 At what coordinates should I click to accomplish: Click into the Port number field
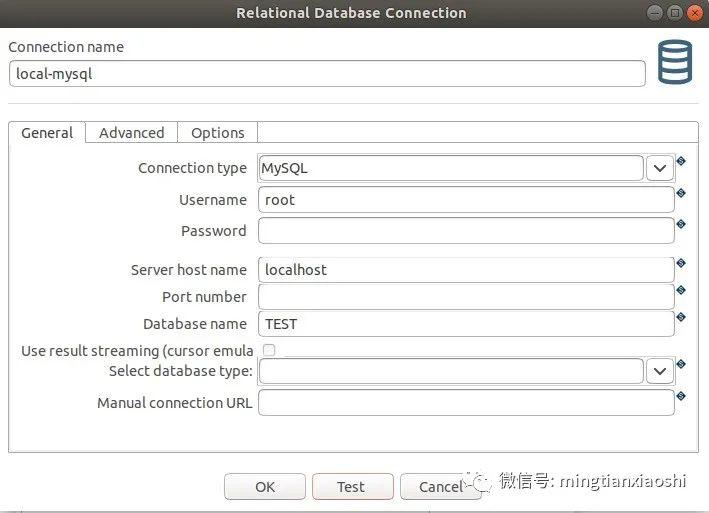(x=466, y=297)
